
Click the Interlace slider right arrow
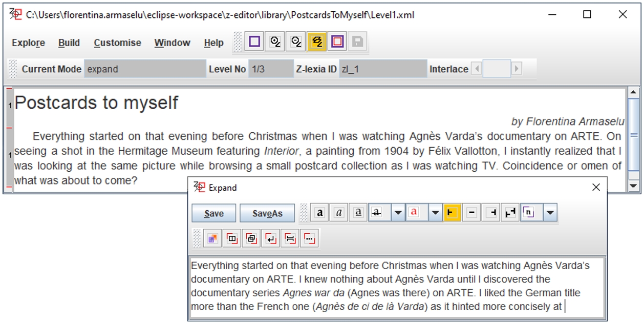coord(517,69)
